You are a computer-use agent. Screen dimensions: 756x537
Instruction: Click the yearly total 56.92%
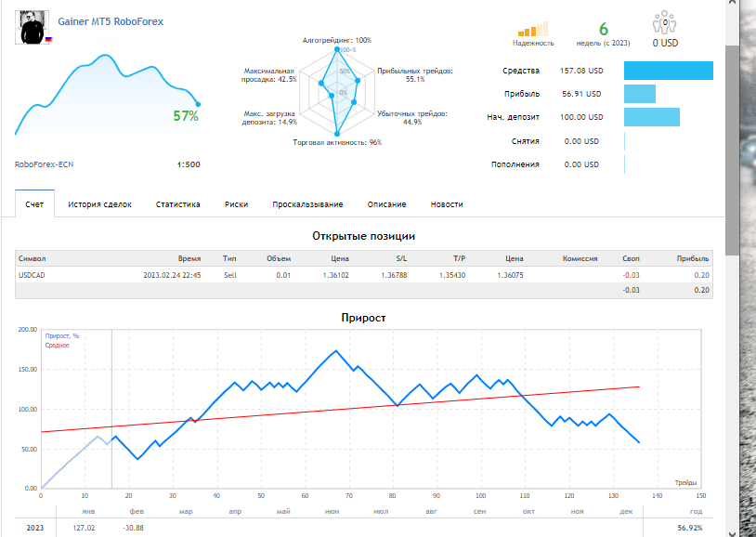coord(690,528)
